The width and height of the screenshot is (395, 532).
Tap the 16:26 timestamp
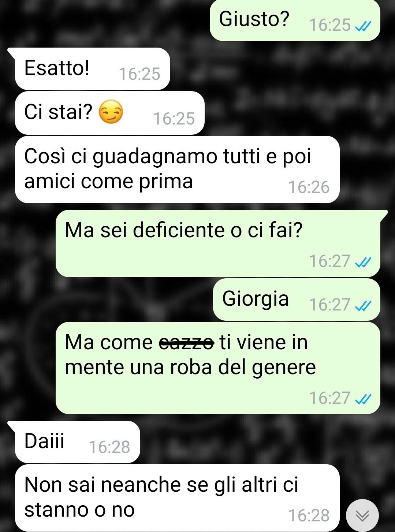[309, 187]
